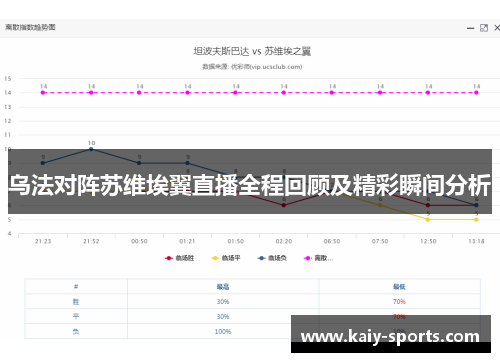Click the 胜 row label cell
Screen dimensions: 500x362
[x=76, y=301]
